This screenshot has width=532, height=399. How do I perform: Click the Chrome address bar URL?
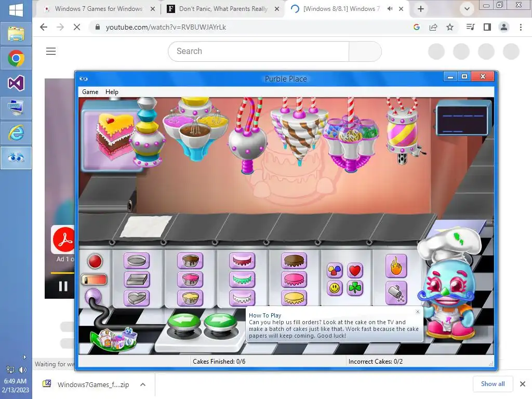tap(166, 27)
